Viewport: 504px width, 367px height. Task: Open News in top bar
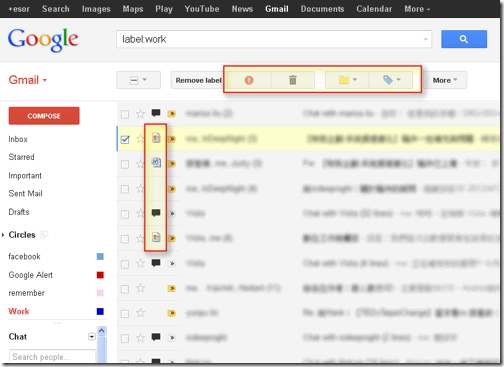pyautogui.click(x=242, y=9)
